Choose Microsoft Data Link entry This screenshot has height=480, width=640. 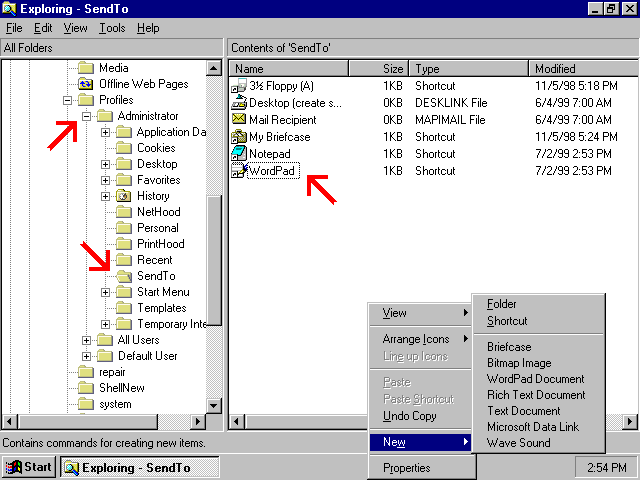point(538,427)
